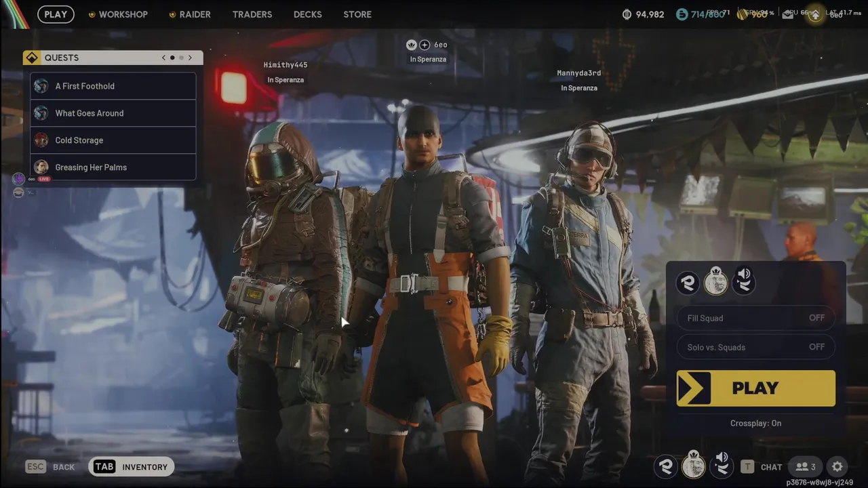Click the coin currency icon beside 94,982
This screenshot has height=488, width=868.
[x=627, y=14]
